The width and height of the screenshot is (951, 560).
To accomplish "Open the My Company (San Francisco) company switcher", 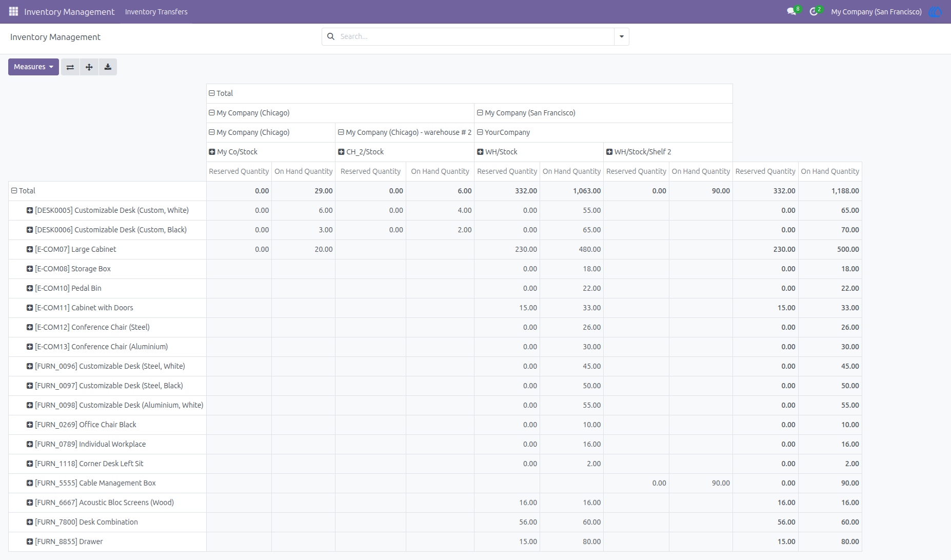I will (876, 11).
